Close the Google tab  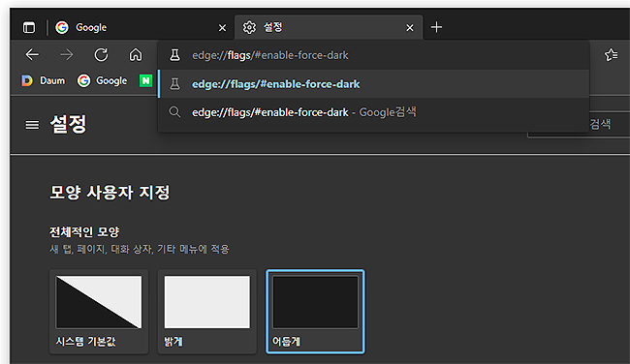pyautogui.click(x=222, y=28)
